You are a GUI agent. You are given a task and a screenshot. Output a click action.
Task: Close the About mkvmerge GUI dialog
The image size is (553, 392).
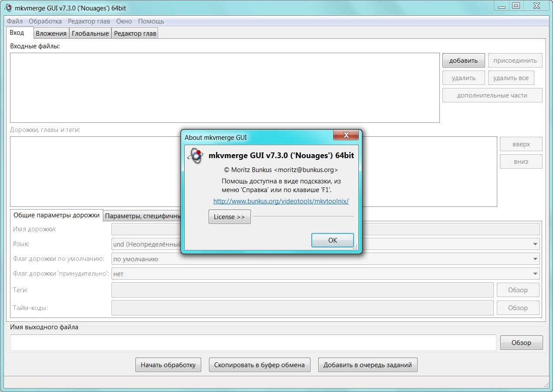pyautogui.click(x=346, y=135)
